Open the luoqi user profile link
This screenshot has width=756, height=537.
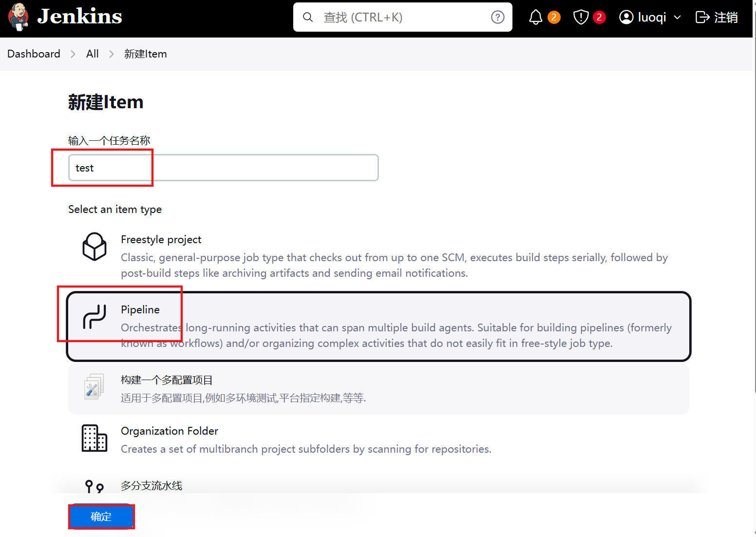(652, 18)
